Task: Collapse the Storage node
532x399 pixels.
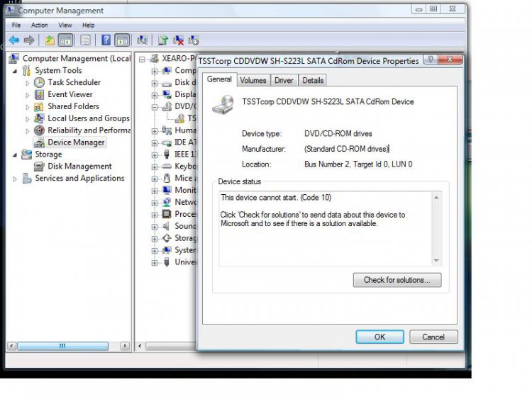Action: point(15,155)
